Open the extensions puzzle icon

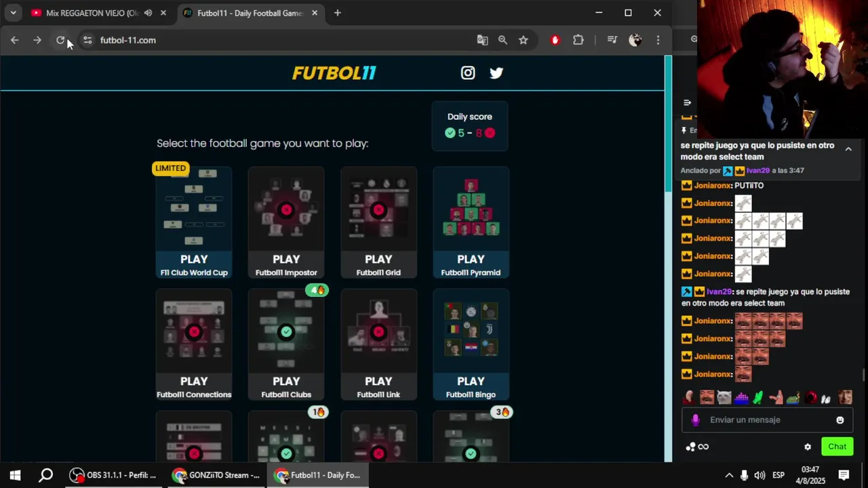(578, 40)
